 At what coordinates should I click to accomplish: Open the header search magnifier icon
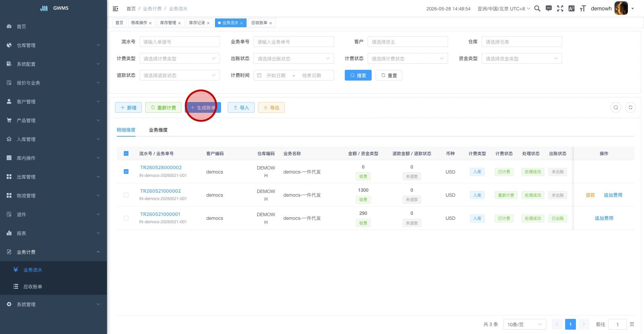pos(537,8)
